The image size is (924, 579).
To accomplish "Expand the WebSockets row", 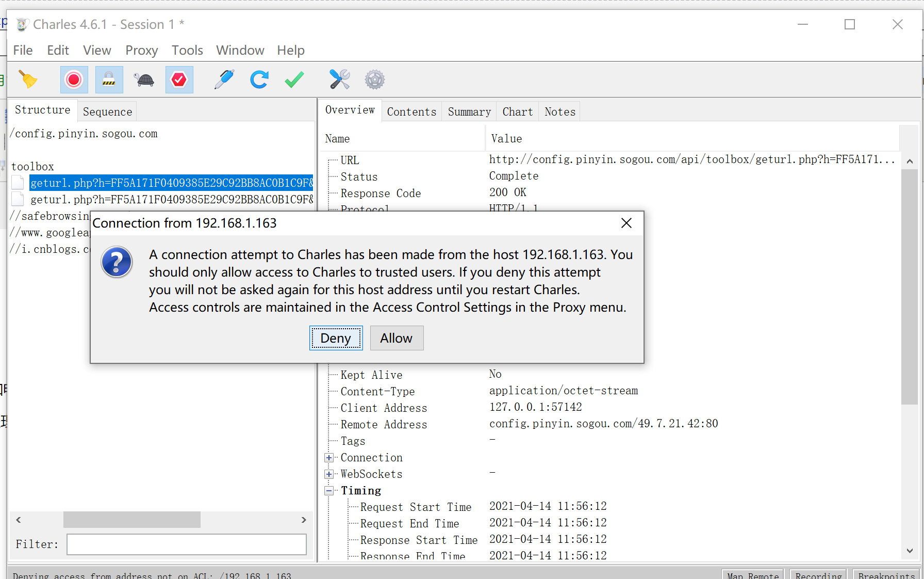I will pyautogui.click(x=329, y=474).
